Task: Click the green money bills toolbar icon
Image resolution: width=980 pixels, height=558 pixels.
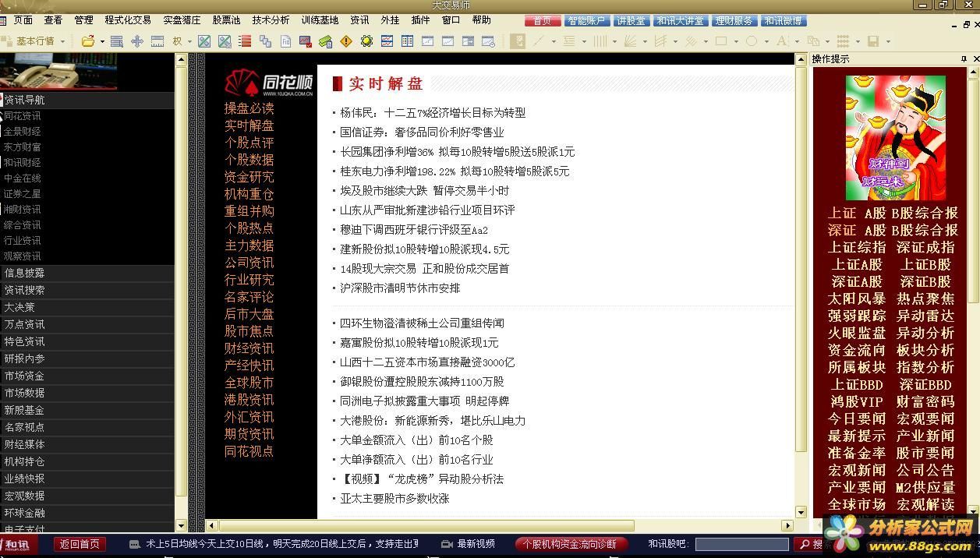Action: (x=326, y=41)
